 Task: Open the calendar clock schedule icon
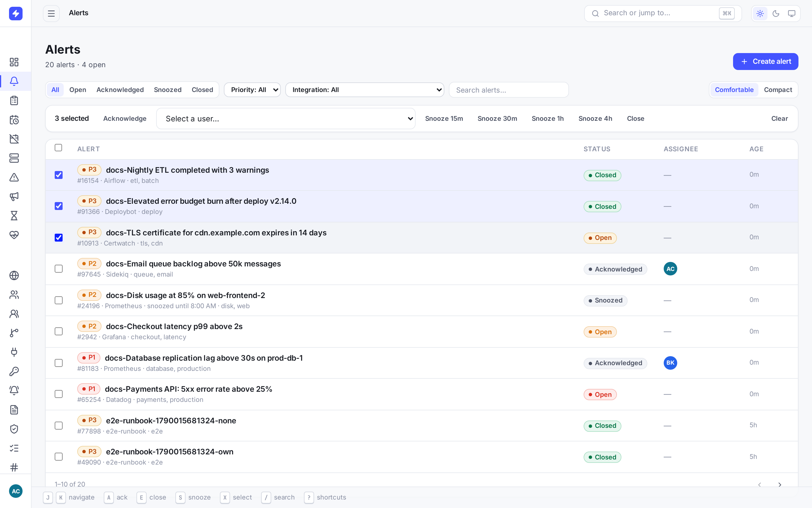coord(14,120)
